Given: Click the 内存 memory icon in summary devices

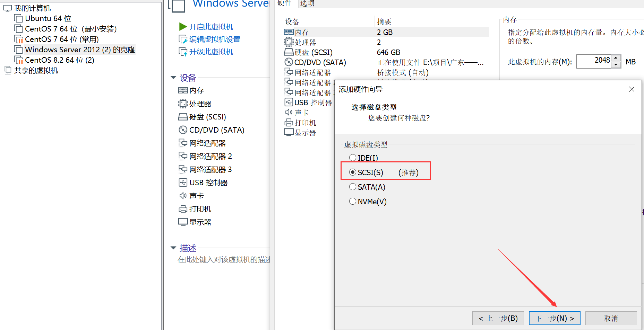Looking at the screenshot, I should tap(183, 90).
